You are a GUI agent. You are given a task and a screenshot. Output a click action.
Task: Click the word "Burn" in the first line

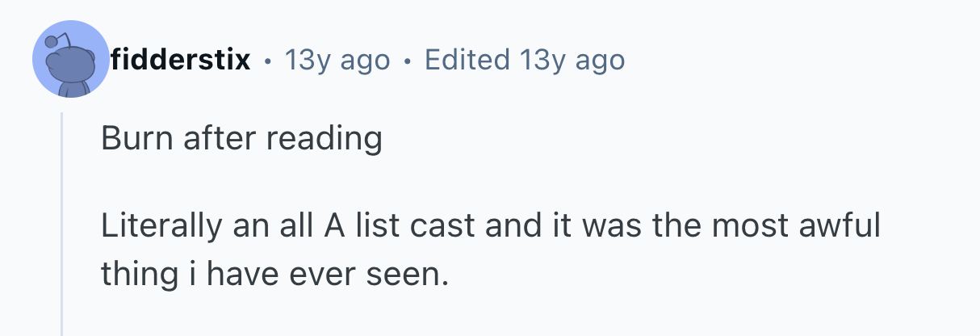pos(132,139)
